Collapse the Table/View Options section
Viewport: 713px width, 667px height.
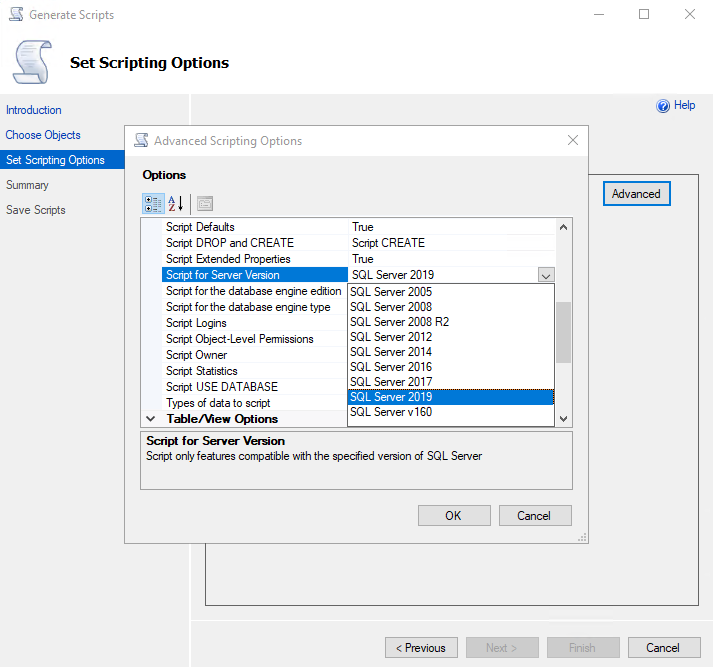(x=151, y=419)
